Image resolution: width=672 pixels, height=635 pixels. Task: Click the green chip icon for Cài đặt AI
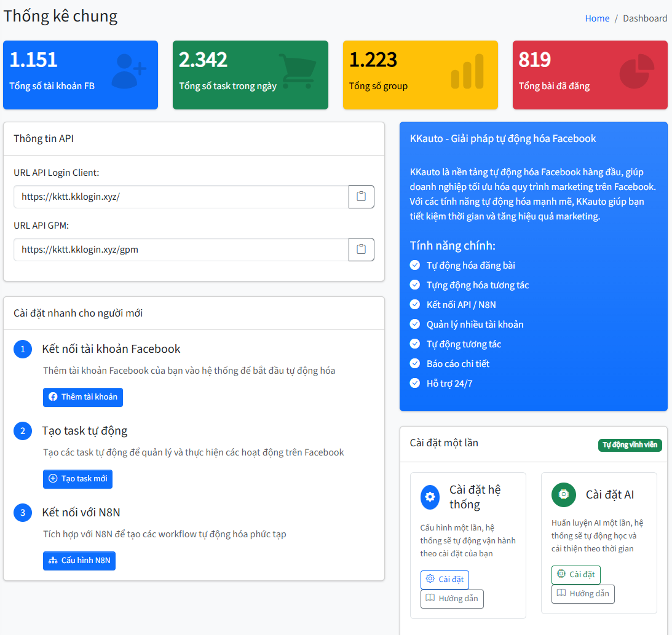tap(564, 494)
